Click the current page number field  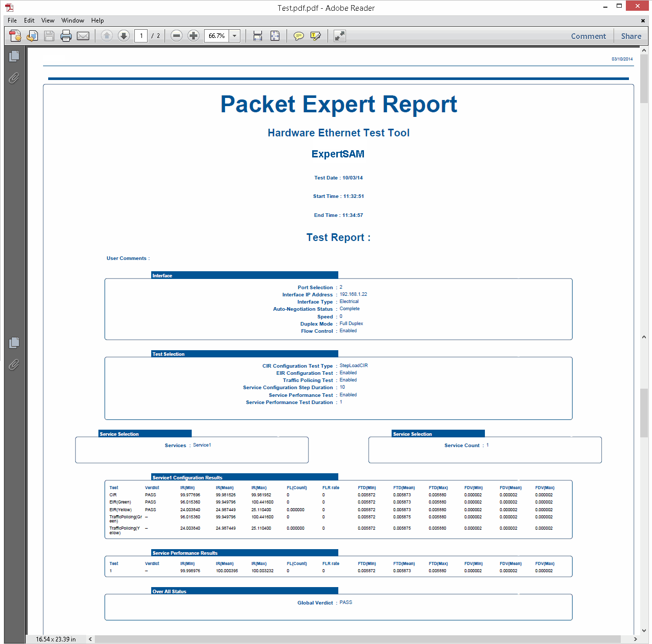pos(141,36)
